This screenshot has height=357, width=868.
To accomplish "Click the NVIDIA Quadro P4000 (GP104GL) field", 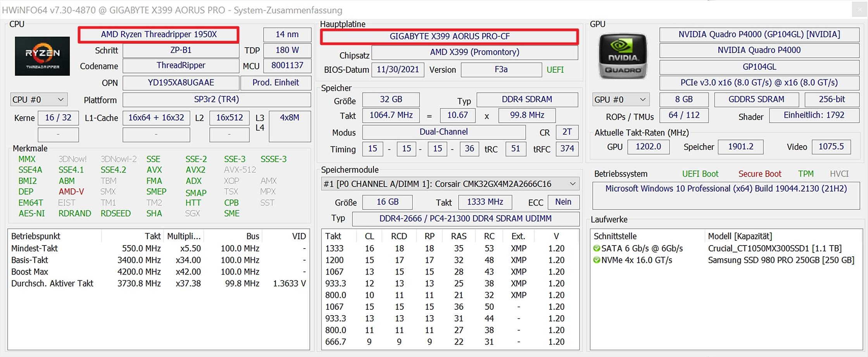I will 759,34.
